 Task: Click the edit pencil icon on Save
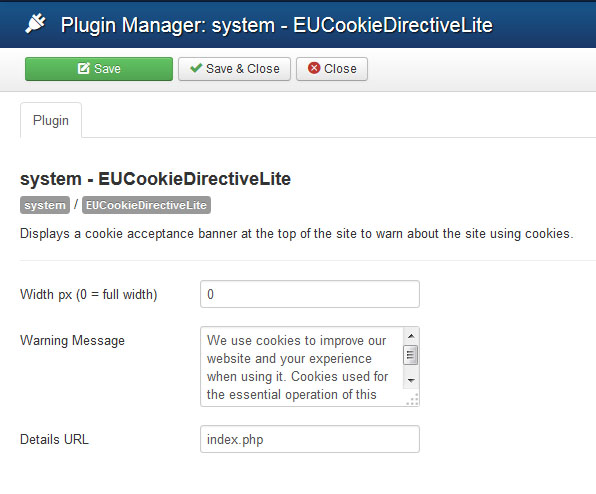pyautogui.click(x=84, y=68)
